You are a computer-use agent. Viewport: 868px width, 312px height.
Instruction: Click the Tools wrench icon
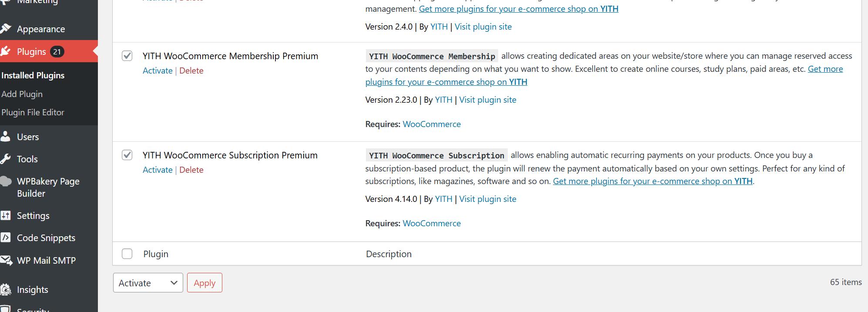point(6,159)
